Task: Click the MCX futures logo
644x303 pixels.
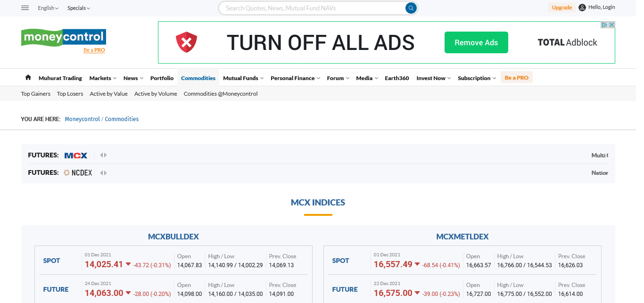Action: tap(76, 155)
